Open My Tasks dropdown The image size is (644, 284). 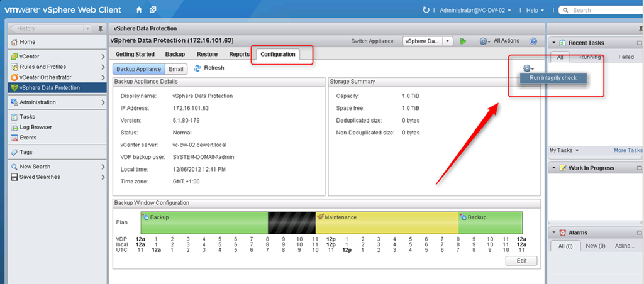coord(564,150)
